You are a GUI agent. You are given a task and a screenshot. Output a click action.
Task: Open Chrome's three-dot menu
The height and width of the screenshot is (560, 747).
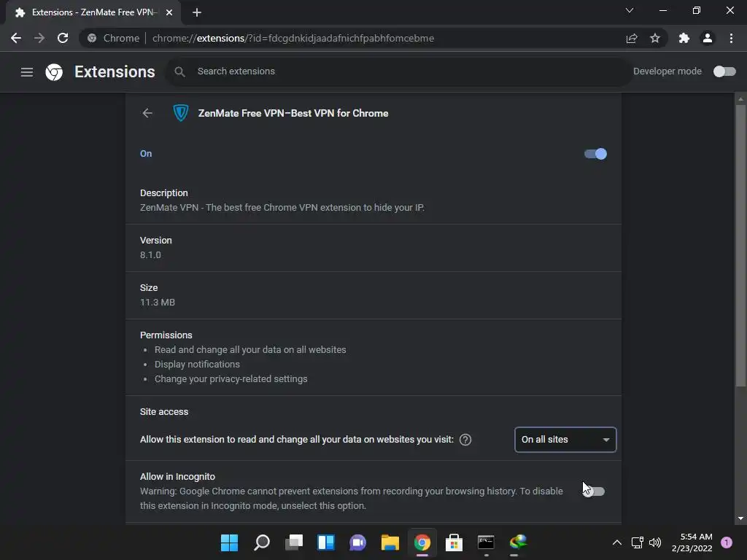(x=731, y=38)
